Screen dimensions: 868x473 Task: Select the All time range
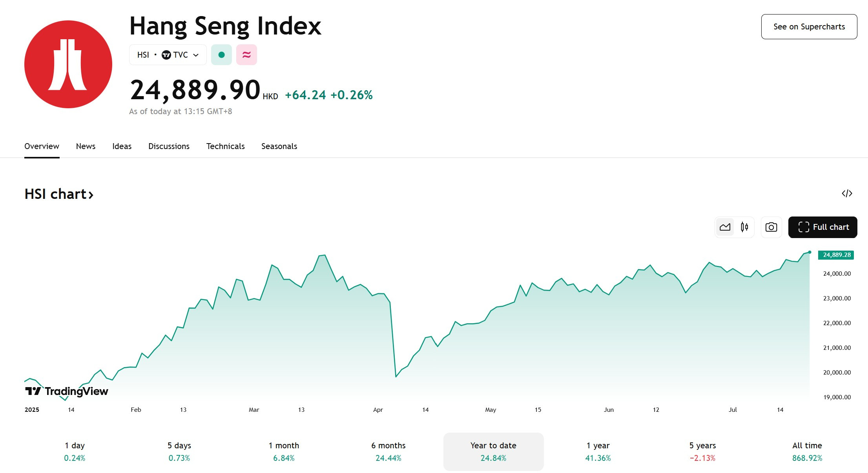pyautogui.click(x=807, y=451)
